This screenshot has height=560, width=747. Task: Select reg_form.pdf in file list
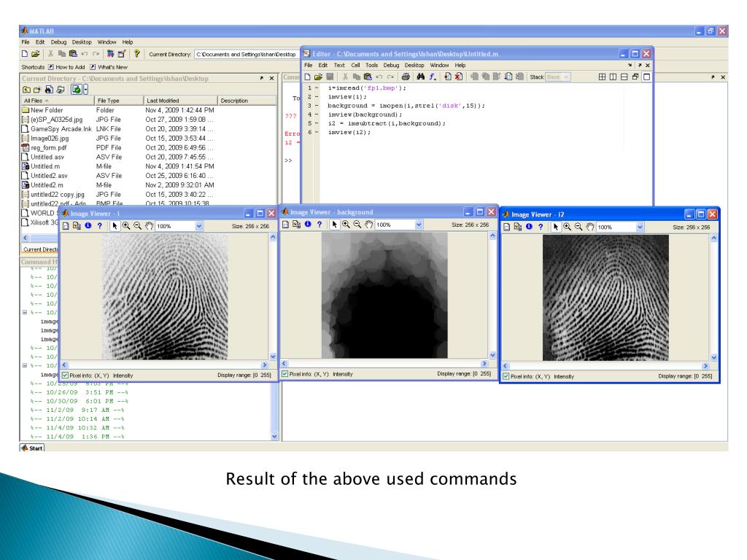(49, 147)
